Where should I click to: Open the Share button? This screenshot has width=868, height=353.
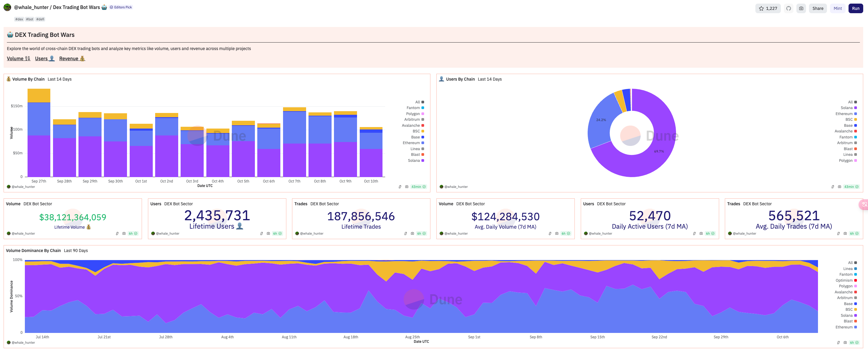(817, 8)
